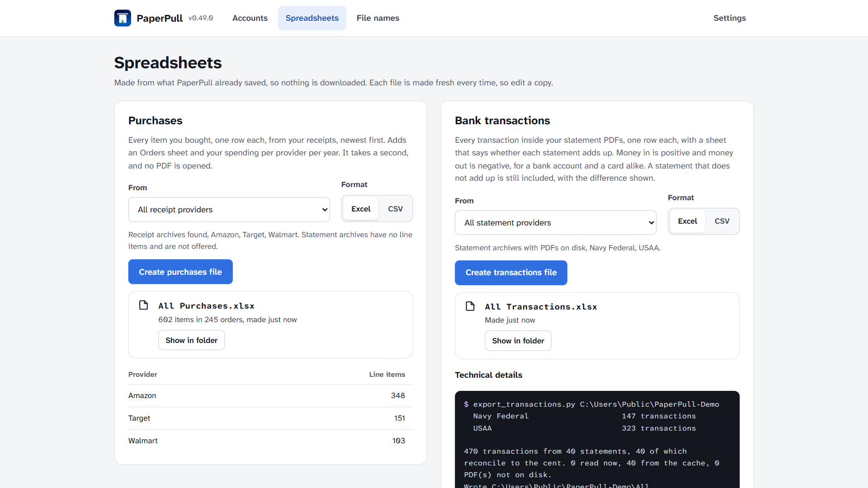The height and width of the screenshot is (488, 868).
Task: Switch to the Spreadsheets tab
Action: click(x=312, y=18)
